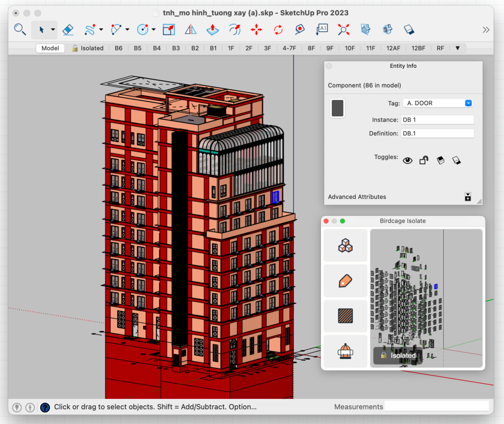The width and height of the screenshot is (504, 424).
Task: Click the Isolated lock button in preview
Action: [x=398, y=355]
